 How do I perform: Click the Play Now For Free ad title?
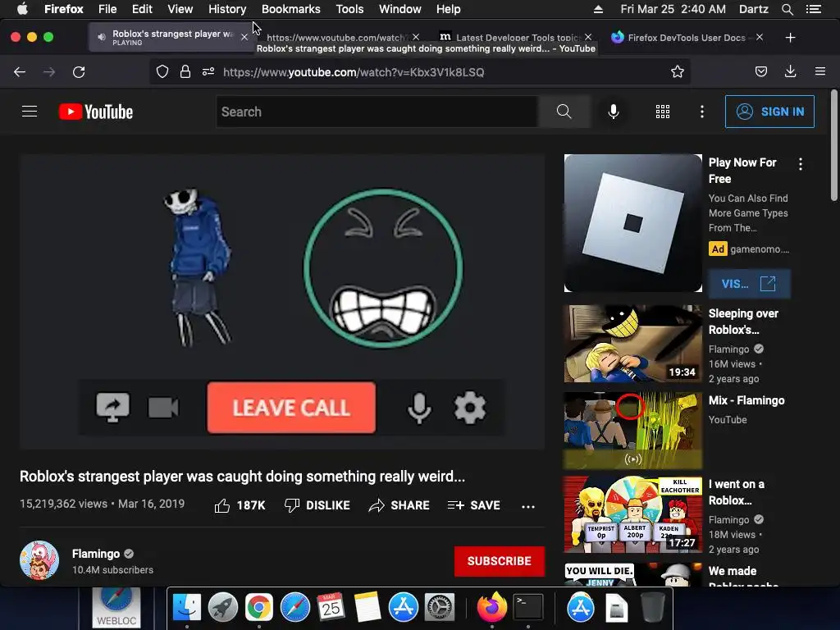pos(742,171)
